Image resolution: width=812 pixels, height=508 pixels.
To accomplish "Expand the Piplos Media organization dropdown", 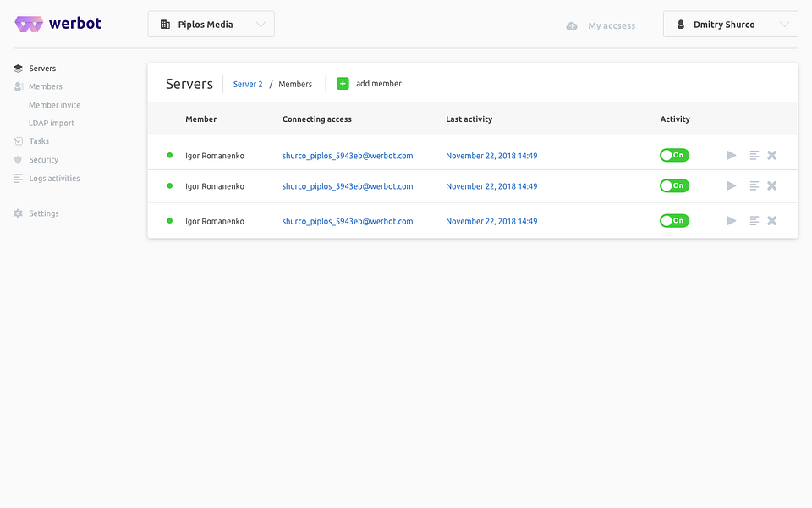I will point(211,25).
